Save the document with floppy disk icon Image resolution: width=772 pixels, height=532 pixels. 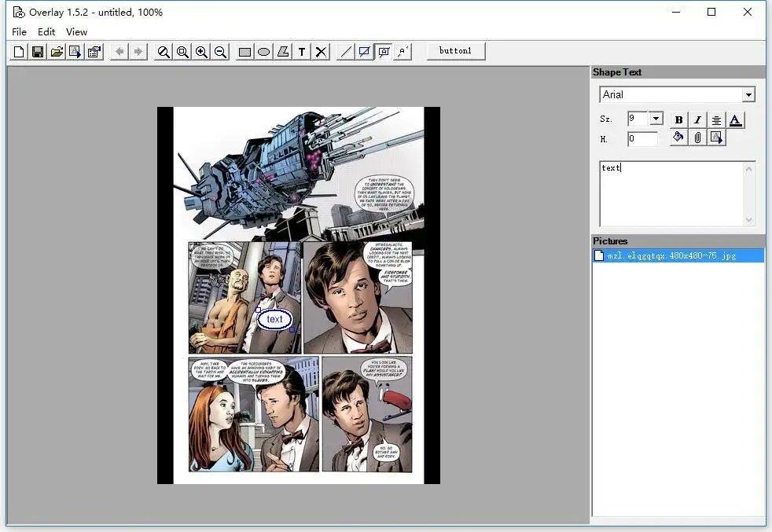pos(38,52)
